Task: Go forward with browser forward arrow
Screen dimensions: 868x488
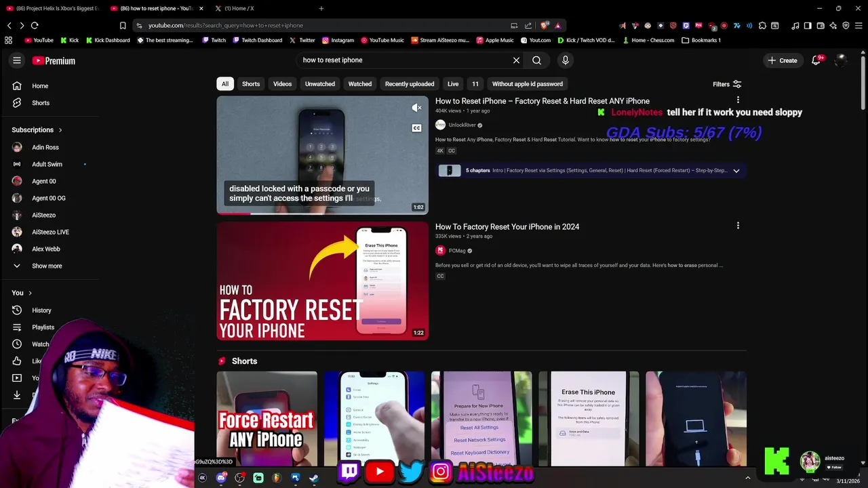Action: (22, 25)
